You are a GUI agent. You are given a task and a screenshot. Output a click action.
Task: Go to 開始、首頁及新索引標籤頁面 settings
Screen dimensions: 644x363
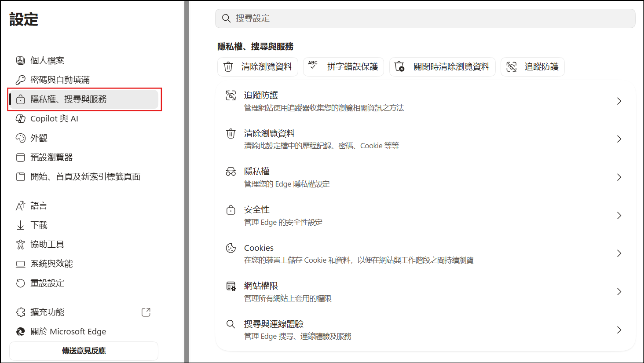84,176
